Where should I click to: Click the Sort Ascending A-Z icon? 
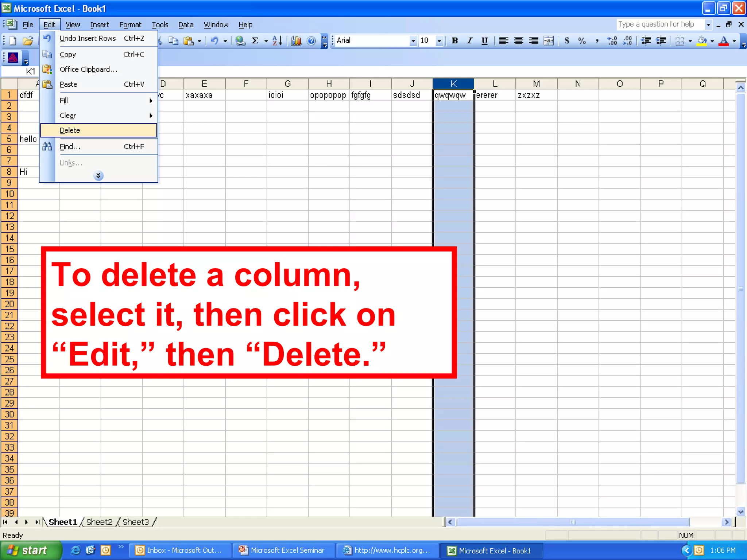click(277, 41)
